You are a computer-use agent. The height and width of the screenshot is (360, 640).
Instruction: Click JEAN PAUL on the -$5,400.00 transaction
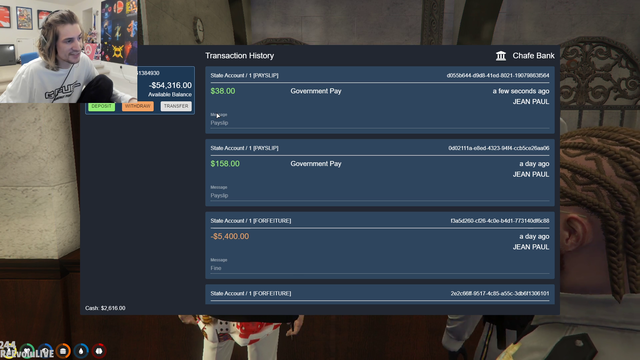pyautogui.click(x=531, y=247)
